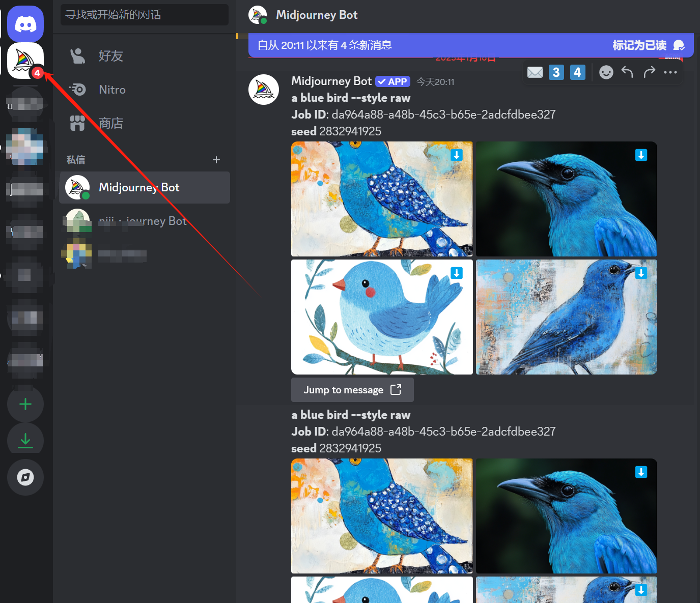Click the 私信 direct messages header
This screenshot has width=700, height=603.
pyautogui.click(x=76, y=160)
